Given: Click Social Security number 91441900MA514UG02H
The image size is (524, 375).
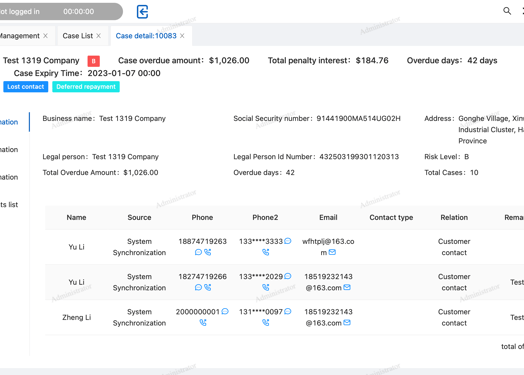Looking at the screenshot, I should coord(359,118).
